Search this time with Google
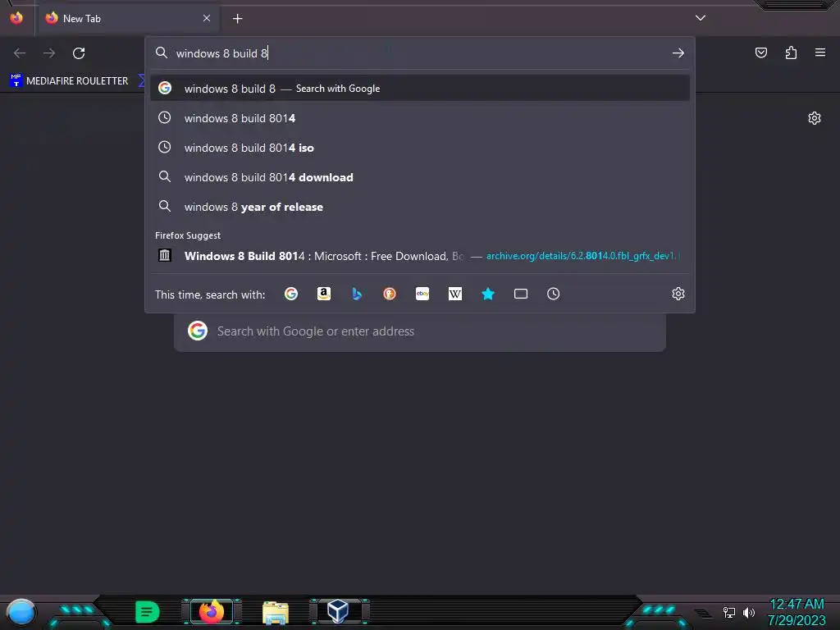The height and width of the screenshot is (630, 840). 291,294
